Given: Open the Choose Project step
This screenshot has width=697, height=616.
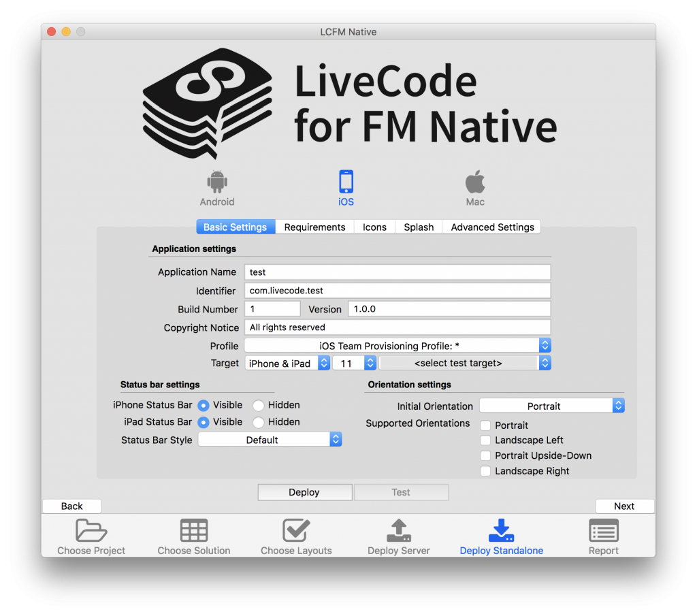Looking at the screenshot, I should (91, 530).
